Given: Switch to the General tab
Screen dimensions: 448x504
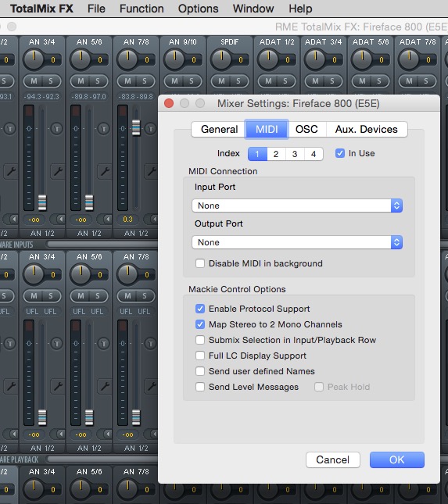Looking at the screenshot, I should [x=219, y=129].
